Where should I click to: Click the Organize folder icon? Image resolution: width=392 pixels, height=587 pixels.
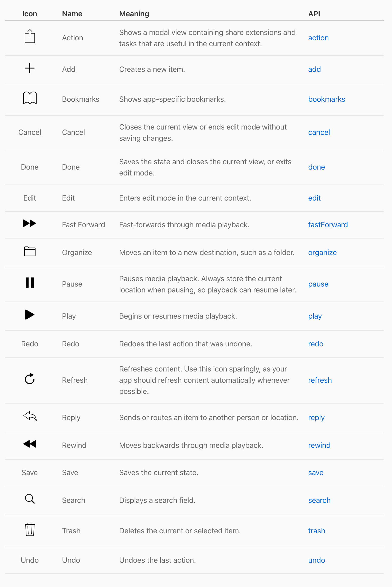[30, 251]
